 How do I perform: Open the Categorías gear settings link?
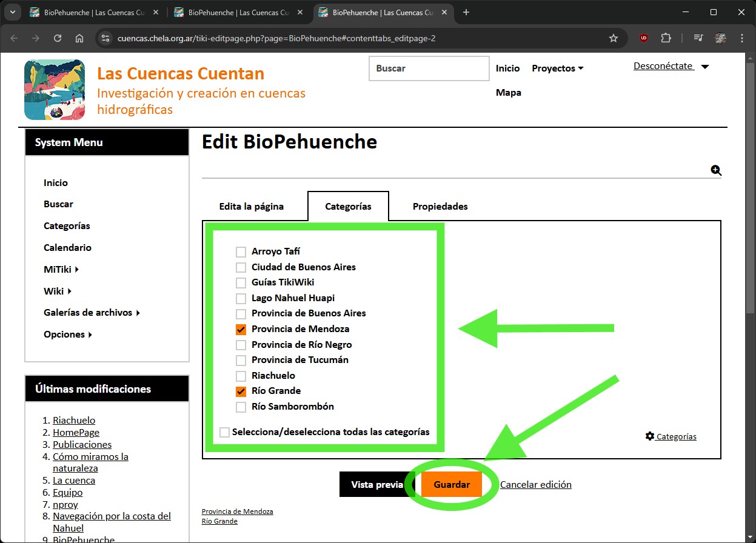click(671, 436)
